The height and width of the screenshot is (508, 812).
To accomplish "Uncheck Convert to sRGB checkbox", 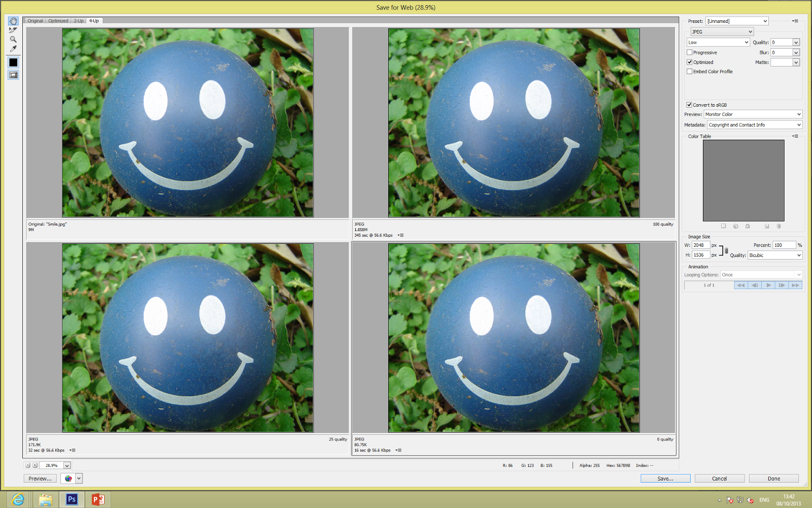I will pyautogui.click(x=690, y=105).
